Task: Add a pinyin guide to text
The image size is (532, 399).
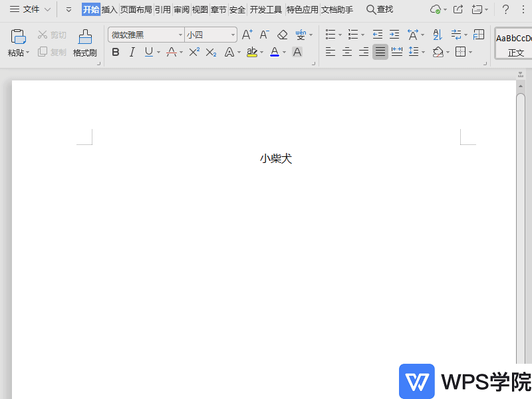Action: pos(301,34)
